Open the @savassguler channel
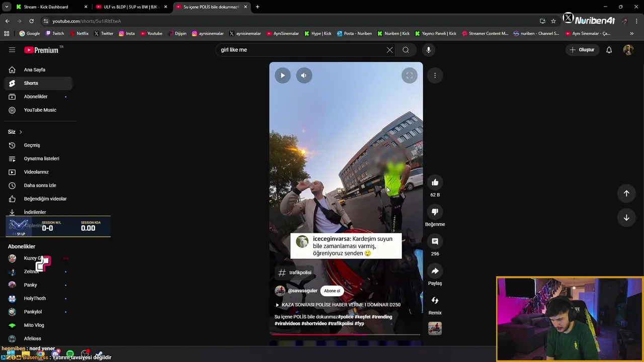This screenshot has height=362, width=644. point(302,291)
